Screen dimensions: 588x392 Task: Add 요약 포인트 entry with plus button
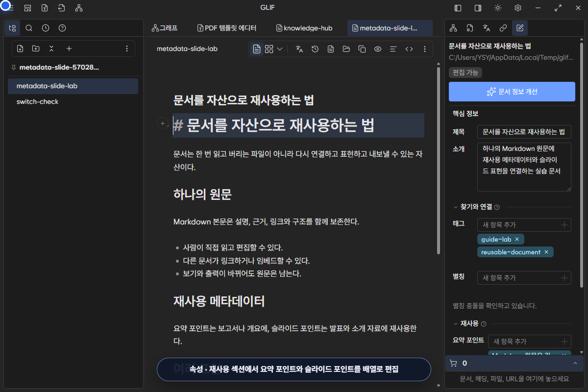tap(564, 342)
